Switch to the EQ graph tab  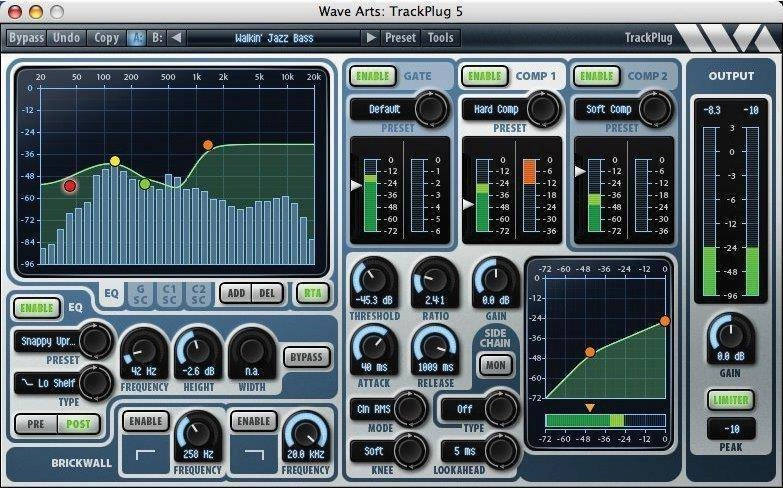(111, 293)
